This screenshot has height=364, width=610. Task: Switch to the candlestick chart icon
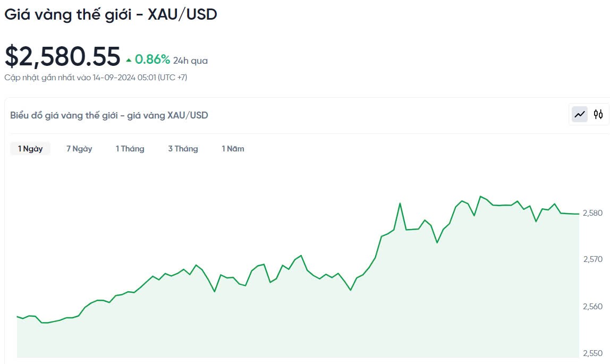coord(598,114)
